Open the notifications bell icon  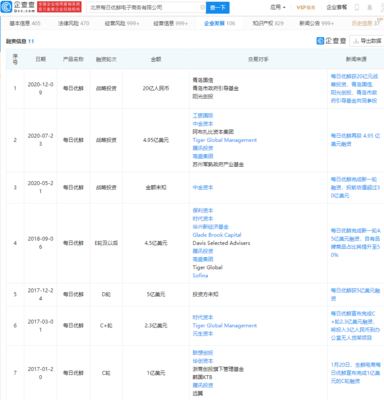[370, 7]
